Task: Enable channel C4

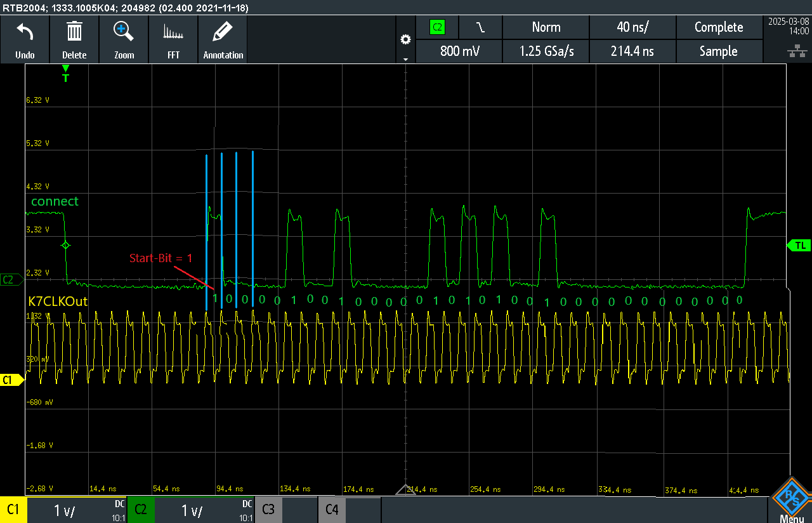Action: click(332, 510)
